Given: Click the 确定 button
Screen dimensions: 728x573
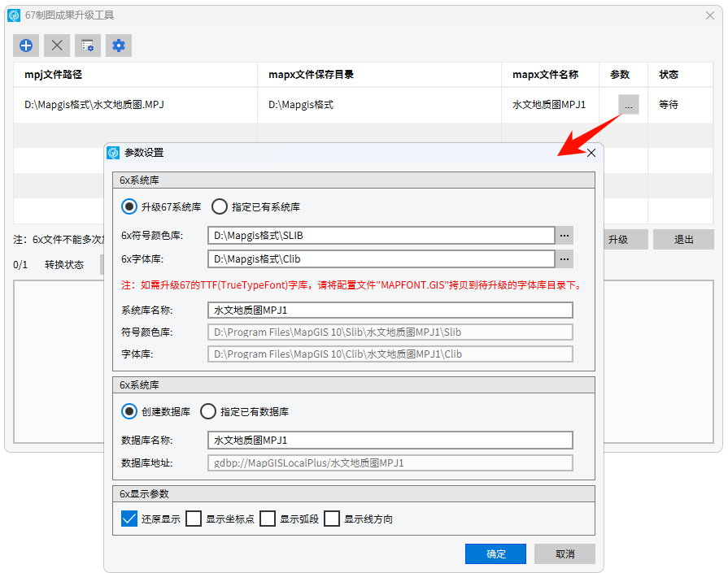Looking at the screenshot, I should pos(495,553).
